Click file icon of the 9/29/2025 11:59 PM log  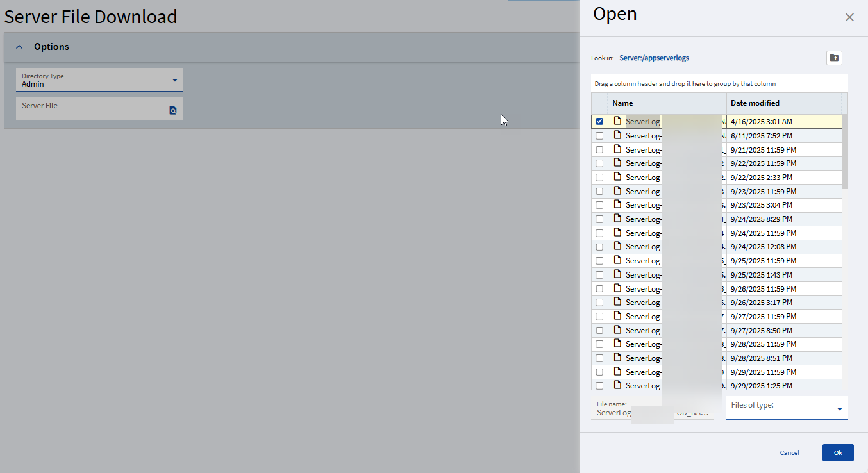[617, 371]
